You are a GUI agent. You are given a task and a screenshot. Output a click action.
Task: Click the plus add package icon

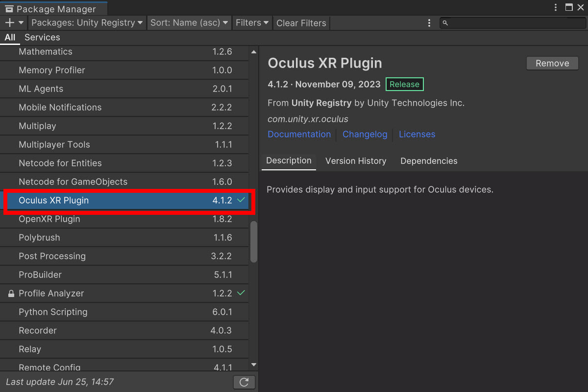(x=9, y=23)
